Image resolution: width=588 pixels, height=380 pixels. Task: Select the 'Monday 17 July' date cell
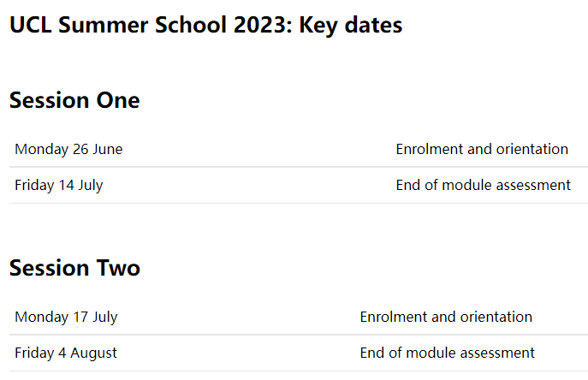[x=66, y=317]
